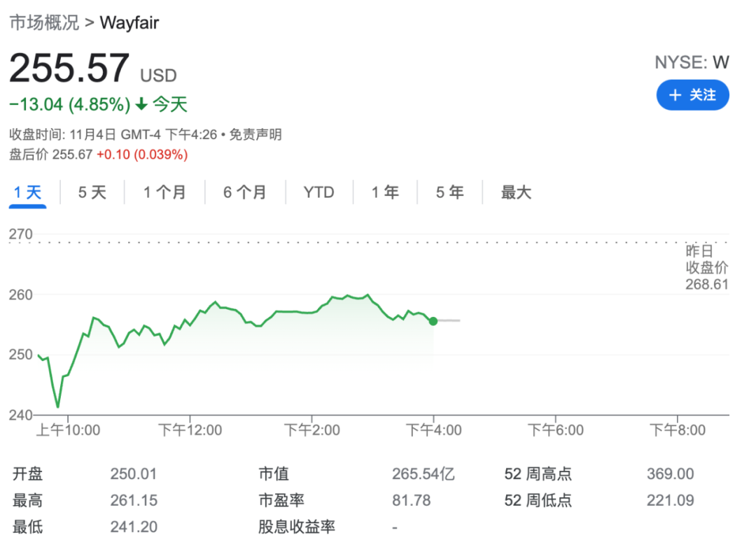The width and height of the screenshot is (756, 554).
Task: Click the −13.04 (4.85%) change value
Action: (x=70, y=104)
